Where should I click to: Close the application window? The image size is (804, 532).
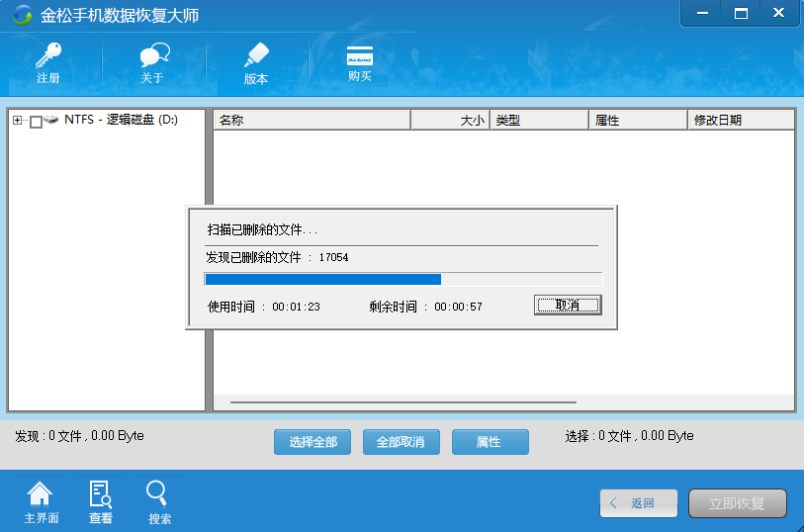(x=779, y=13)
